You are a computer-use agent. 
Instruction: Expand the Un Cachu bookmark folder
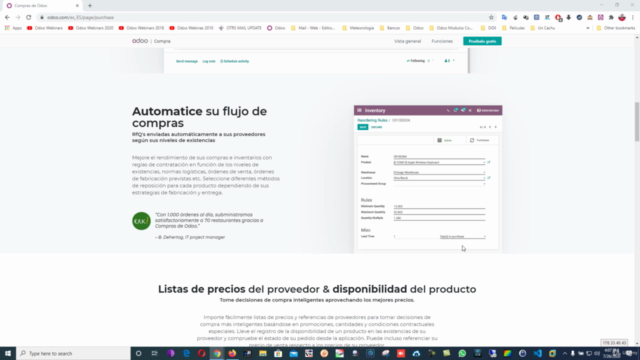(x=542, y=28)
